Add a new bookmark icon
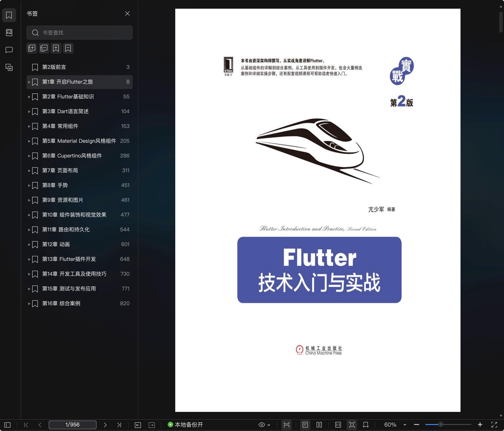 coord(56,48)
